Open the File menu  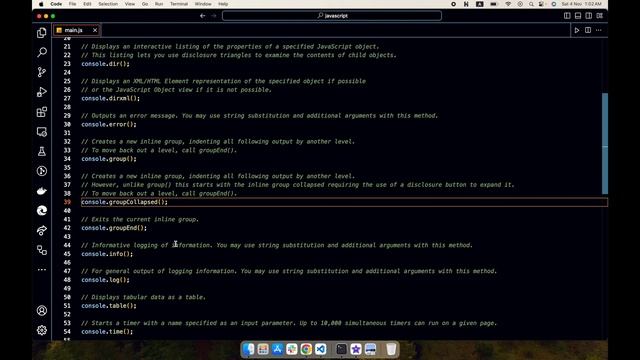pyautogui.click(x=72, y=4)
